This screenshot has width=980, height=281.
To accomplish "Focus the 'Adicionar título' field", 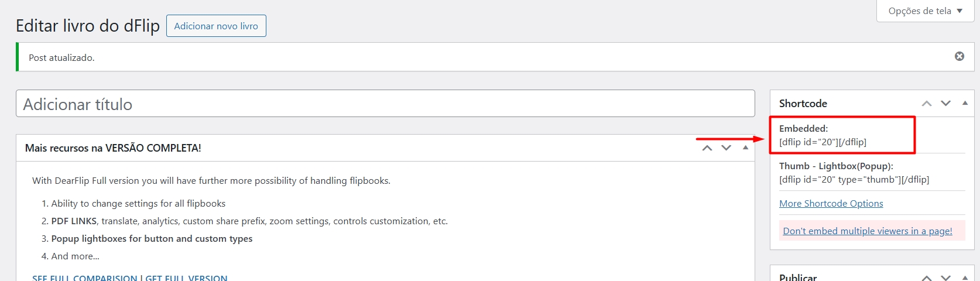I will [x=385, y=104].
